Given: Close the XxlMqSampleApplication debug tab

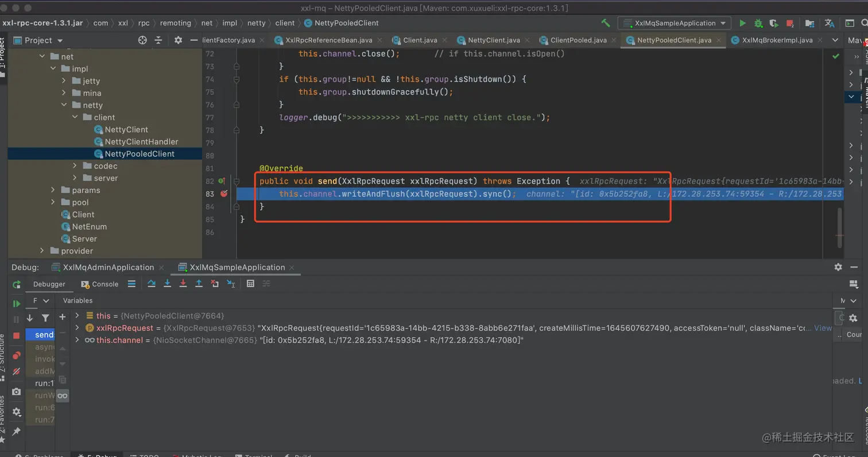Looking at the screenshot, I should (292, 268).
